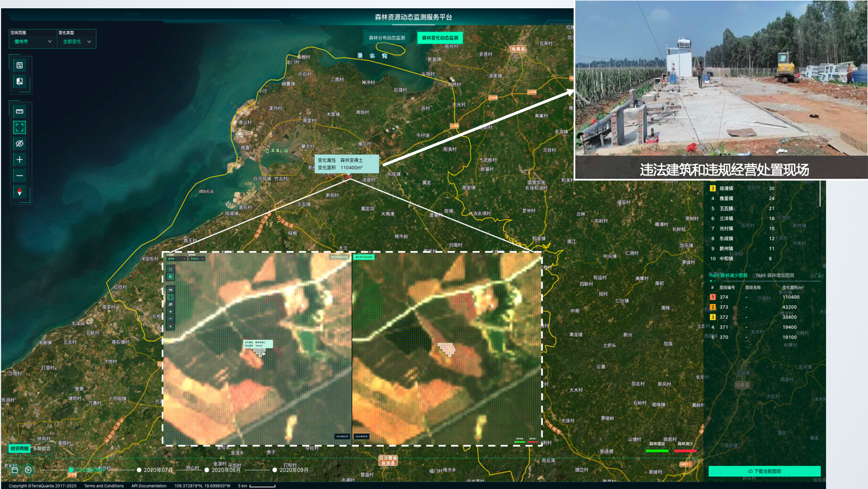The width and height of the screenshot is (868, 489).
Task: Select the 2020年08月 timeline marker
Action: pyautogui.click(x=207, y=470)
